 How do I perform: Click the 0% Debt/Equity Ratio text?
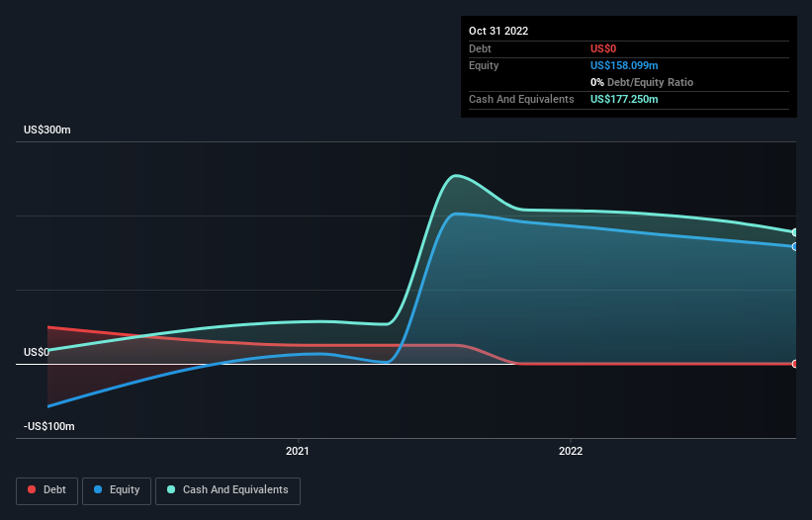[x=642, y=82]
